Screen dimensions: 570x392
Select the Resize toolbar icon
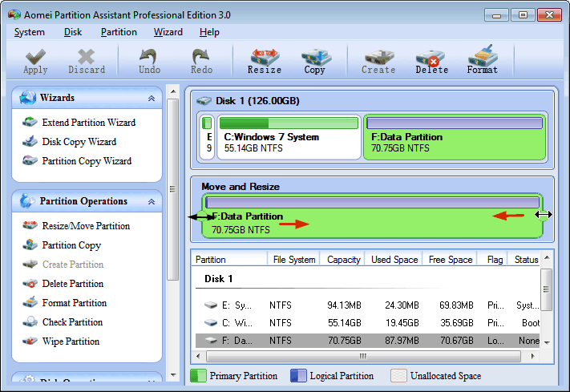click(265, 57)
